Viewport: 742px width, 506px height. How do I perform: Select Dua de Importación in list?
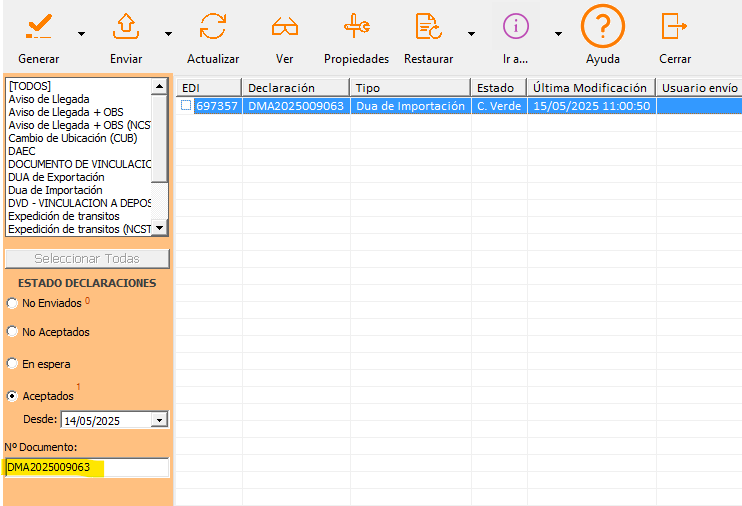click(x=56, y=190)
